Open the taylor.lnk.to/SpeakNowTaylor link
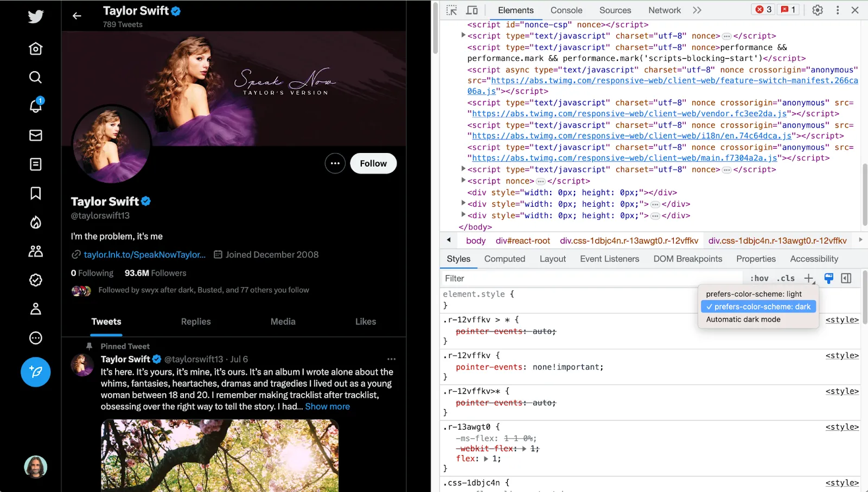The image size is (868, 492). click(x=145, y=254)
